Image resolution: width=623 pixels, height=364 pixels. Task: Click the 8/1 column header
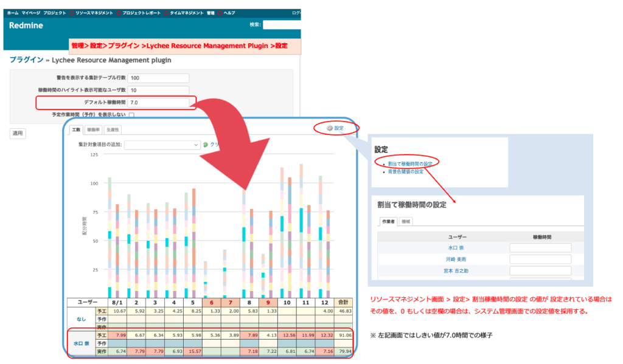click(x=117, y=303)
